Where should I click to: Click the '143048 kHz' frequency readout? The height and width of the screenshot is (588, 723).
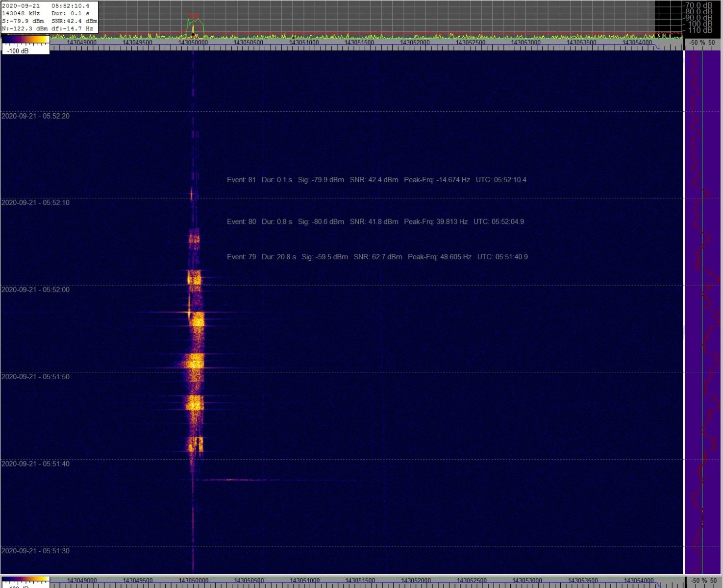(x=21, y=13)
